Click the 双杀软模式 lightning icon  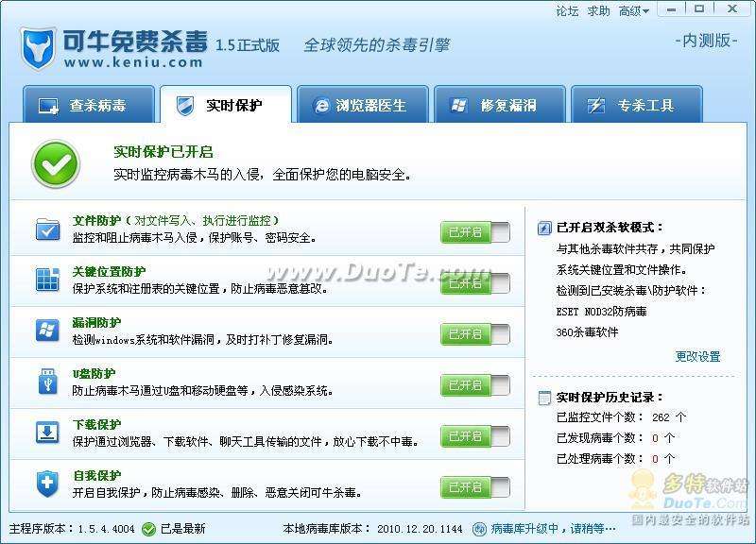coord(544,228)
